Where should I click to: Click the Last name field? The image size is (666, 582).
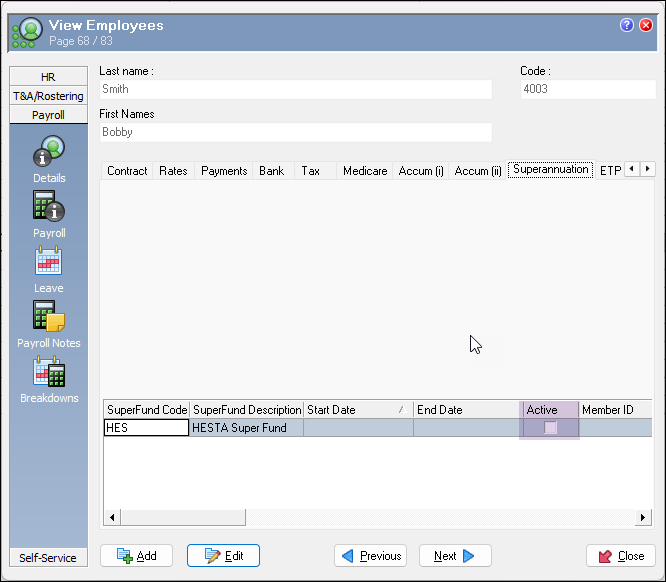click(296, 89)
